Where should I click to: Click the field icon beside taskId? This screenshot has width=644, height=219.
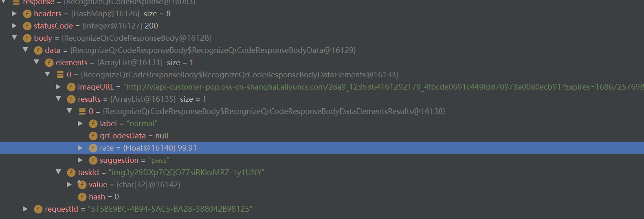click(71, 173)
